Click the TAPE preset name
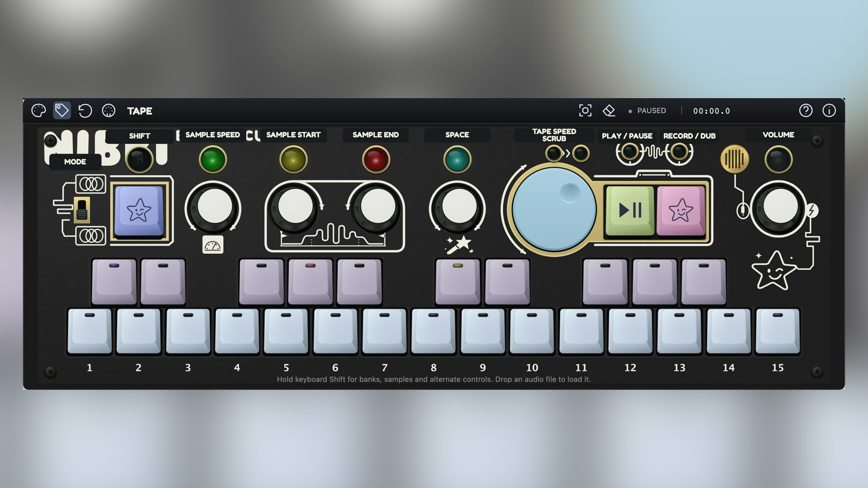The height and width of the screenshot is (488, 868). pyautogui.click(x=139, y=111)
